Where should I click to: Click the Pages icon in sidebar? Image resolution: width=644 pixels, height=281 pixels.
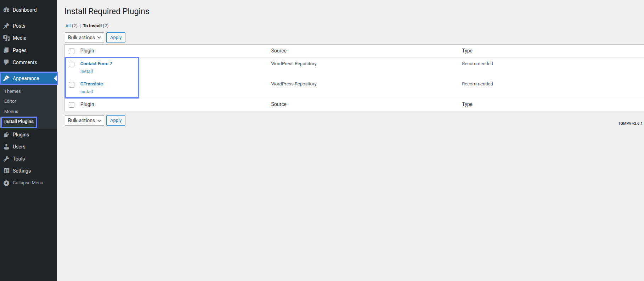click(x=6, y=50)
